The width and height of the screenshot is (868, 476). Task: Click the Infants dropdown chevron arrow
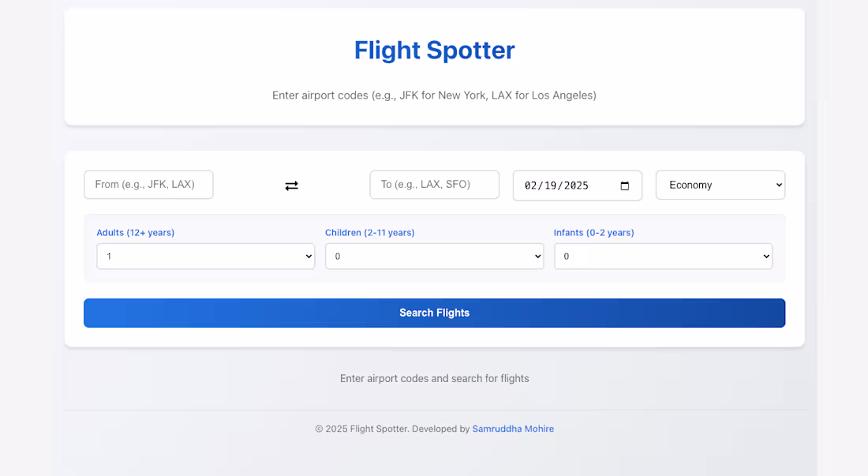point(765,256)
